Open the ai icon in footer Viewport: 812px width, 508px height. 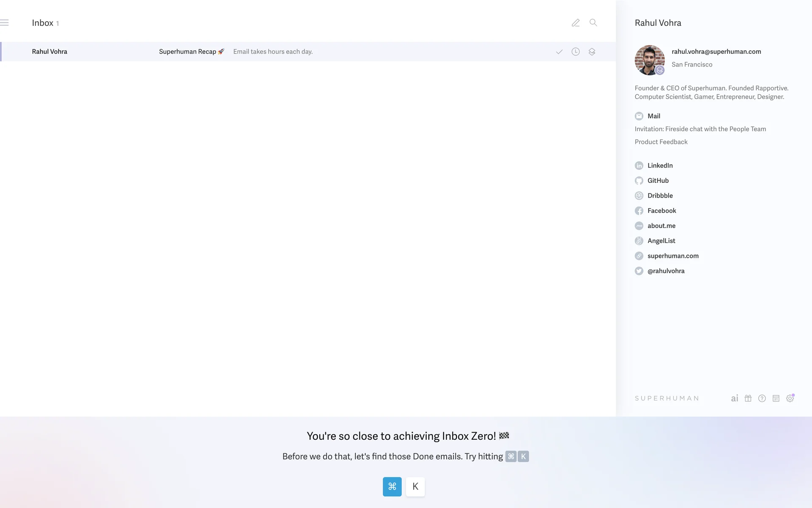[735, 398]
